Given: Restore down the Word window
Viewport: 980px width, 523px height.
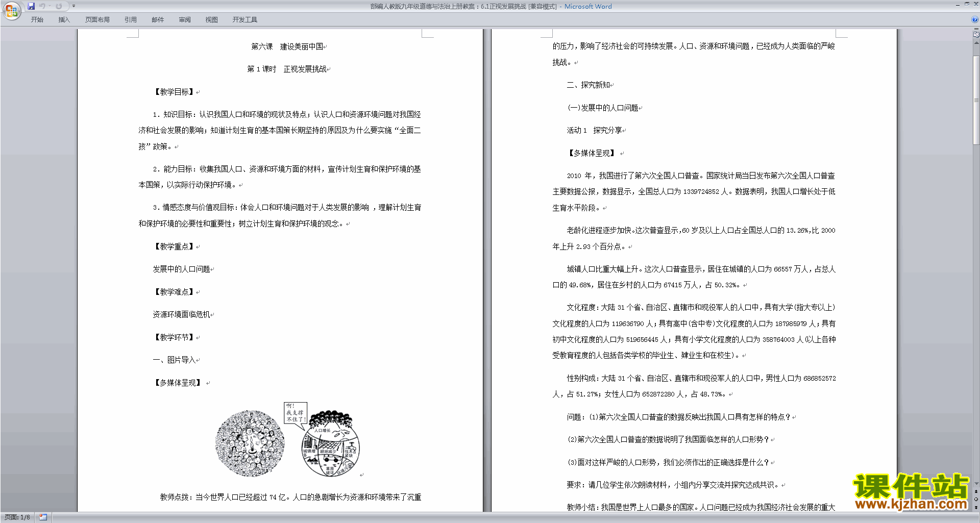Looking at the screenshot, I should point(967,4).
